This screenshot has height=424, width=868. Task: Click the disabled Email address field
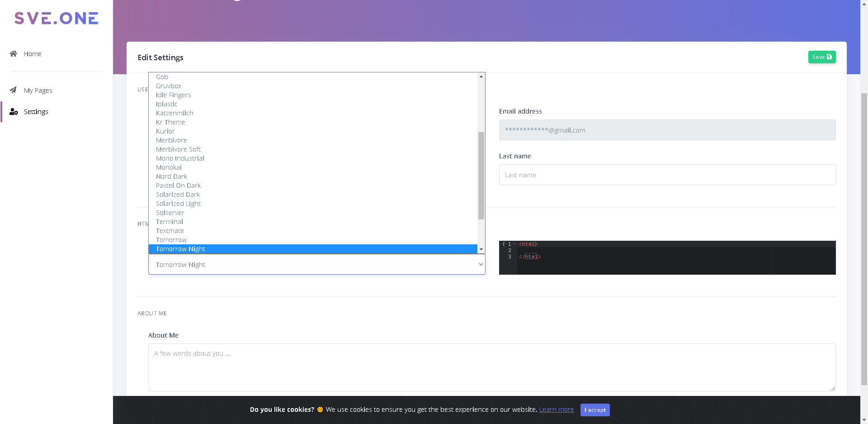tap(667, 130)
